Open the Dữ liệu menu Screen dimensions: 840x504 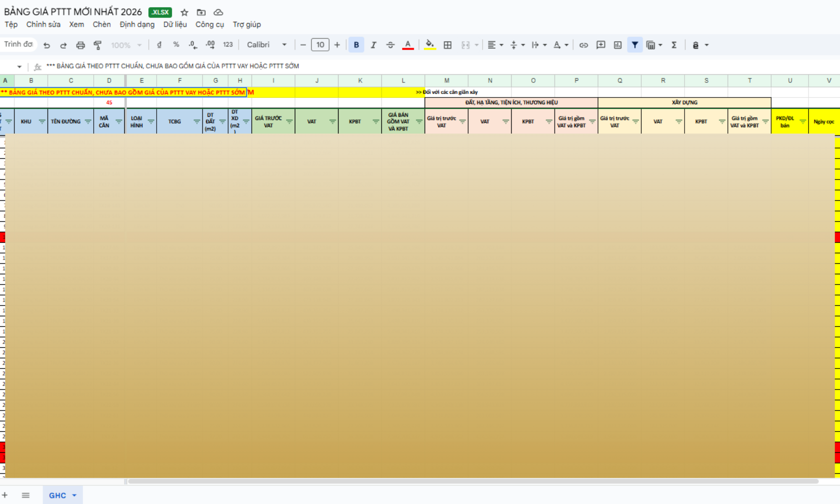[x=175, y=24]
